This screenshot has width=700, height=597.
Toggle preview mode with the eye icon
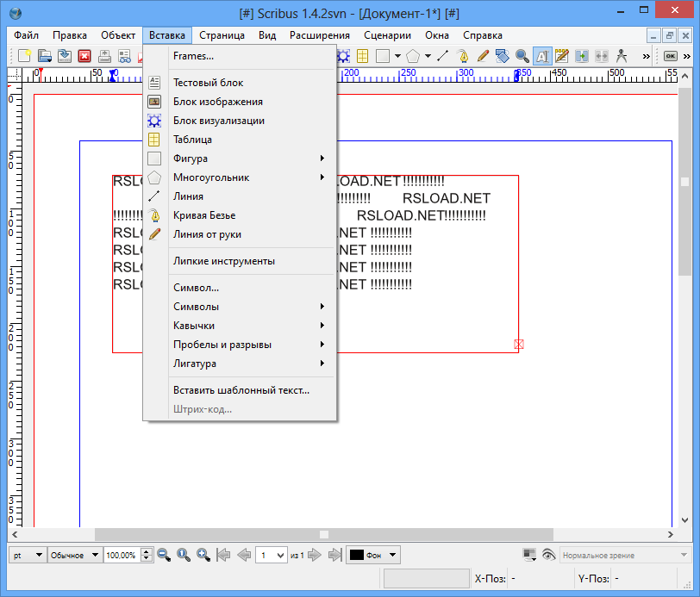pyautogui.click(x=549, y=555)
